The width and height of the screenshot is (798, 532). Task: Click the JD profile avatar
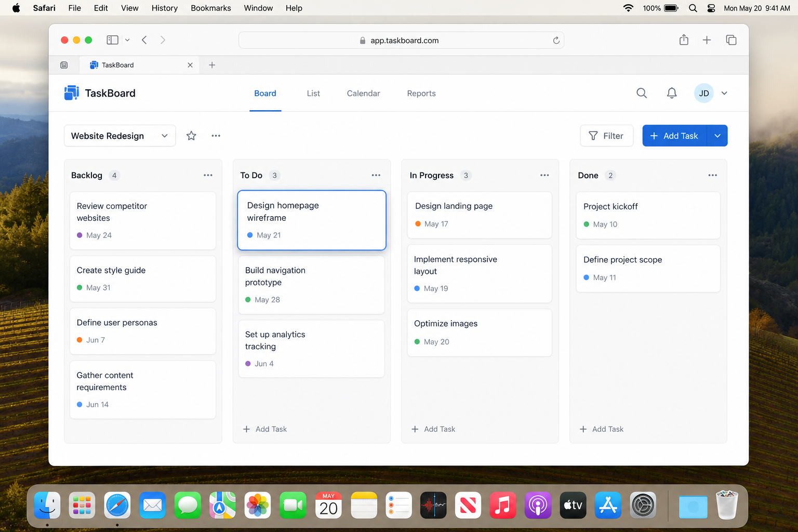(704, 93)
